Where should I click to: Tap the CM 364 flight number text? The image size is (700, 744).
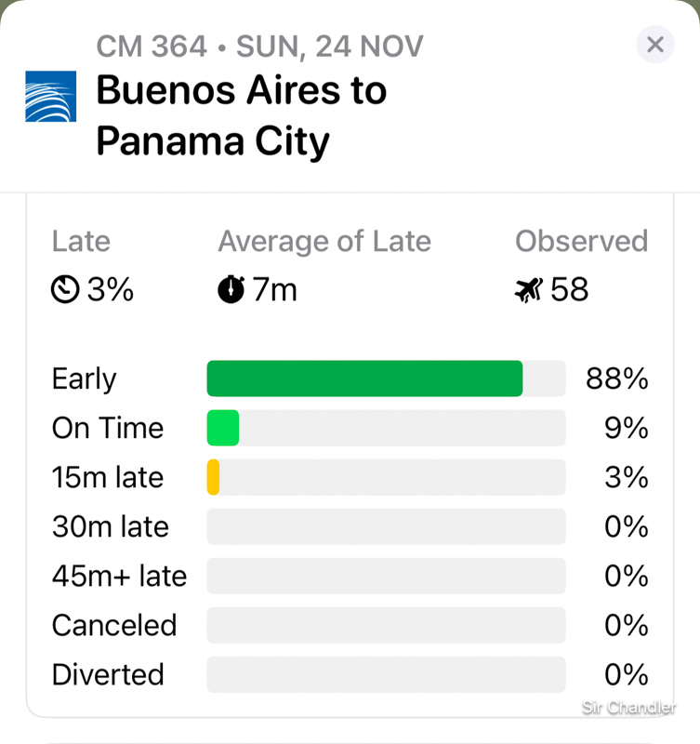pyautogui.click(x=152, y=46)
